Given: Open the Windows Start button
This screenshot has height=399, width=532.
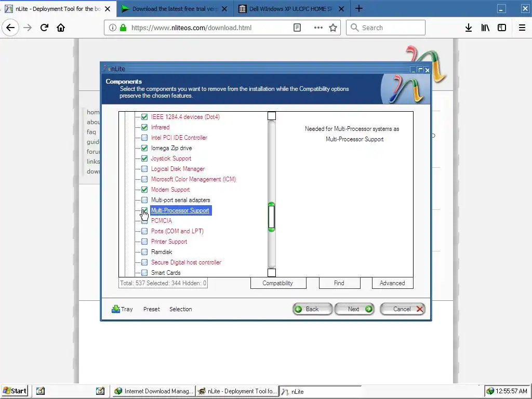Looking at the screenshot, I should click(x=15, y=391).
